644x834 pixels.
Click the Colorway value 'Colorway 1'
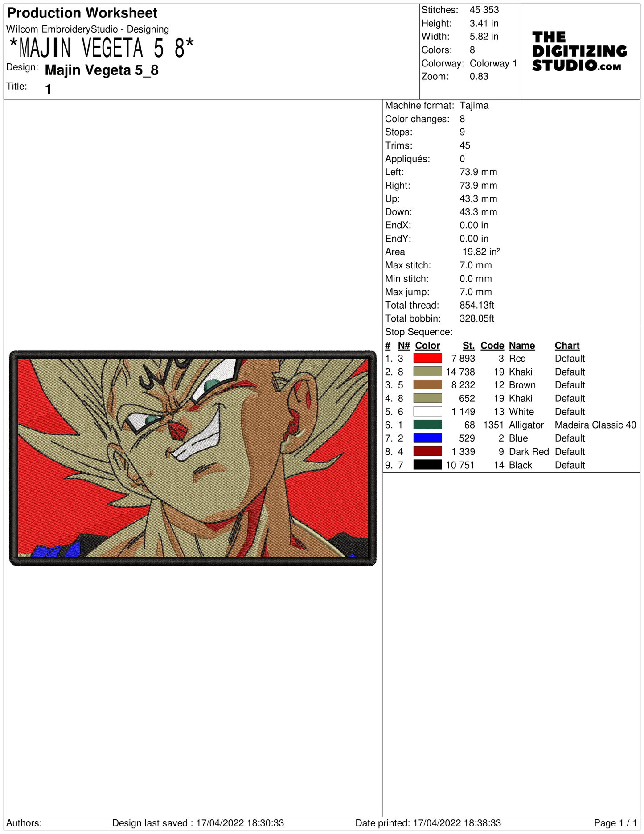point(493,63)
